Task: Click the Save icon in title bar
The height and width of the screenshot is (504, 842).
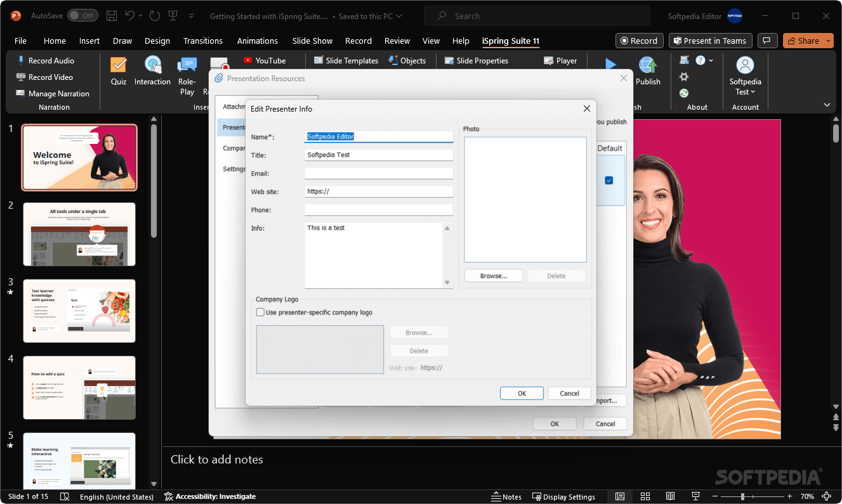Action: 112,16
